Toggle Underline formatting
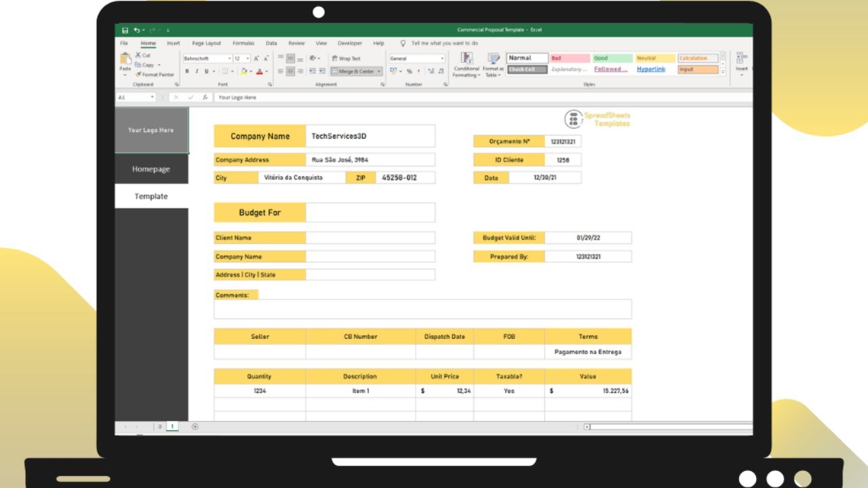Viewport: 868px width, 488px height. click(206, 71)
